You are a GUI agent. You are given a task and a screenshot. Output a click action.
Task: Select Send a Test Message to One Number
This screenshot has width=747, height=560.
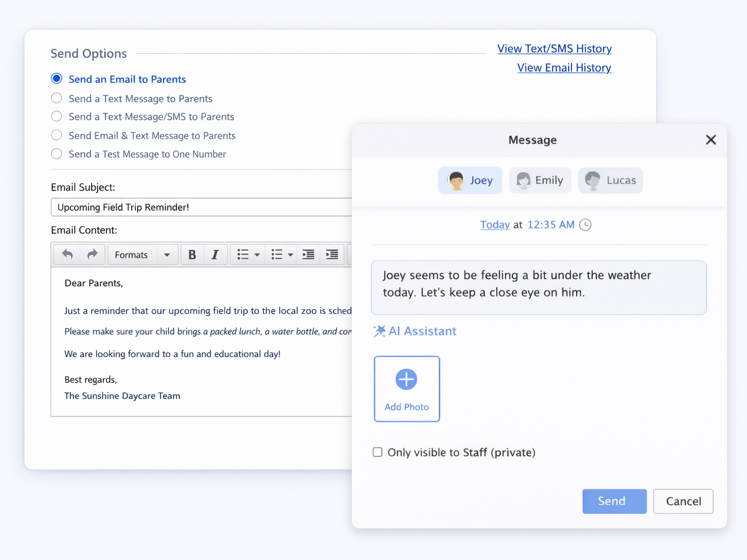[57, 153]
